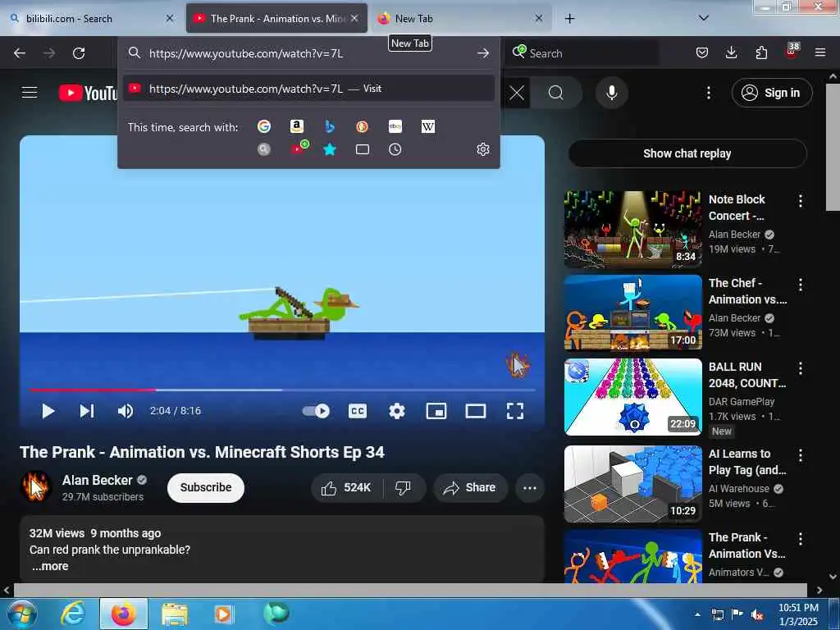Open more actions ellipsis under video
This screenshot has height=630, width=840.
point(529,487)
